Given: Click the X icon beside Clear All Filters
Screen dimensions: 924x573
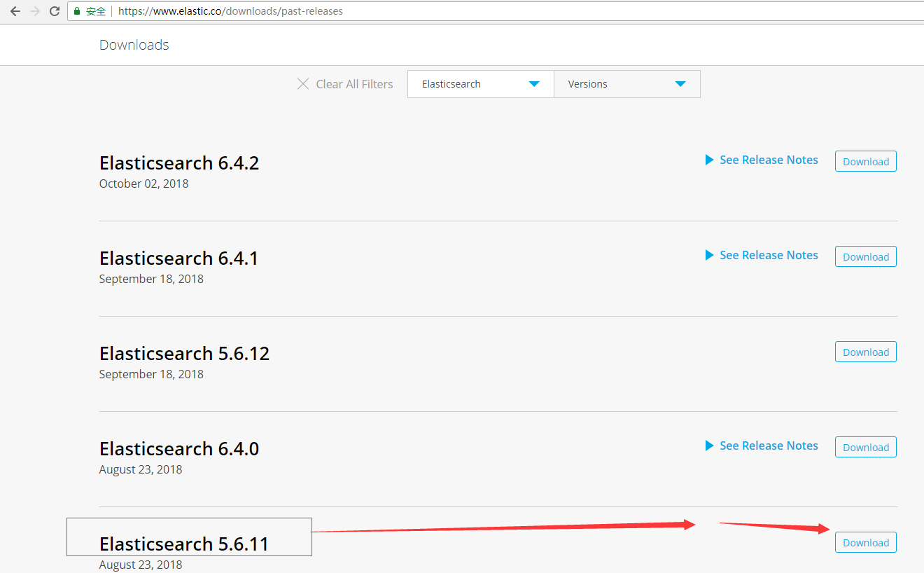Looking at the screenshot, I should tap(303, 84).
